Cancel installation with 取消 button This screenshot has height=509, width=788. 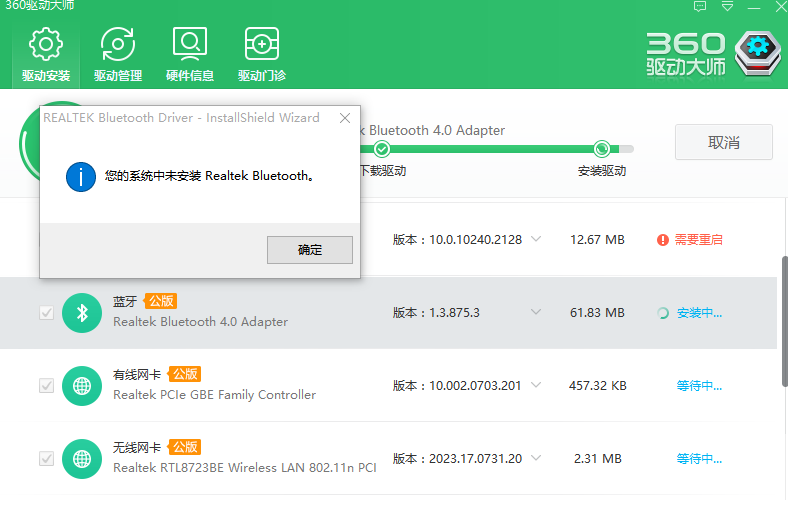click(x=724, y=142)
